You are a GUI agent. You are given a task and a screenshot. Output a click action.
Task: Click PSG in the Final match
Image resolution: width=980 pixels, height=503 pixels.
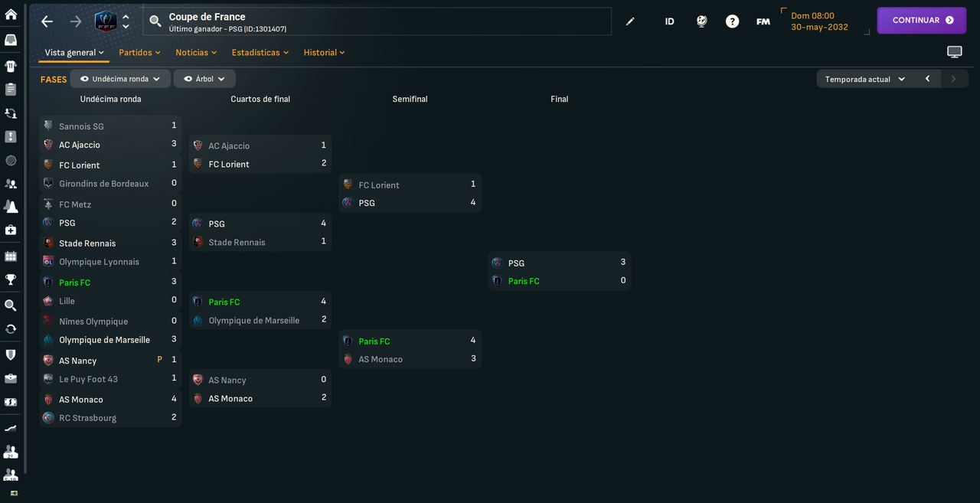pyautogui.click(x=516, y=263)
